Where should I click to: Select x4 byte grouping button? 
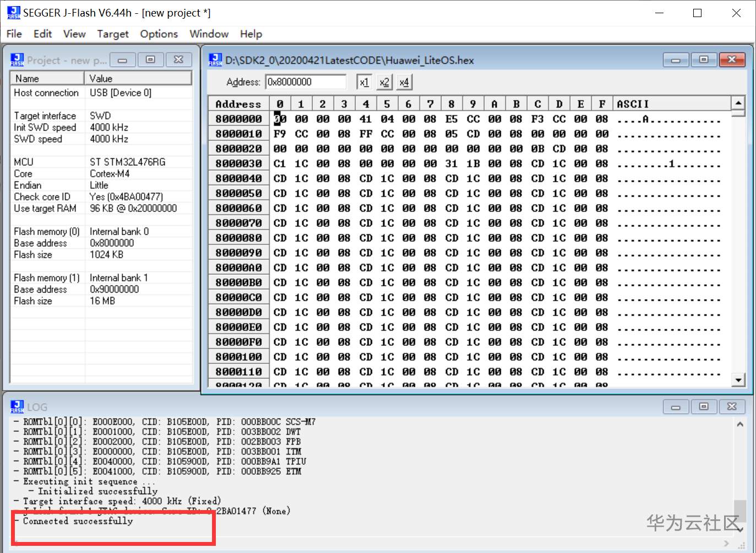point(404,82)
